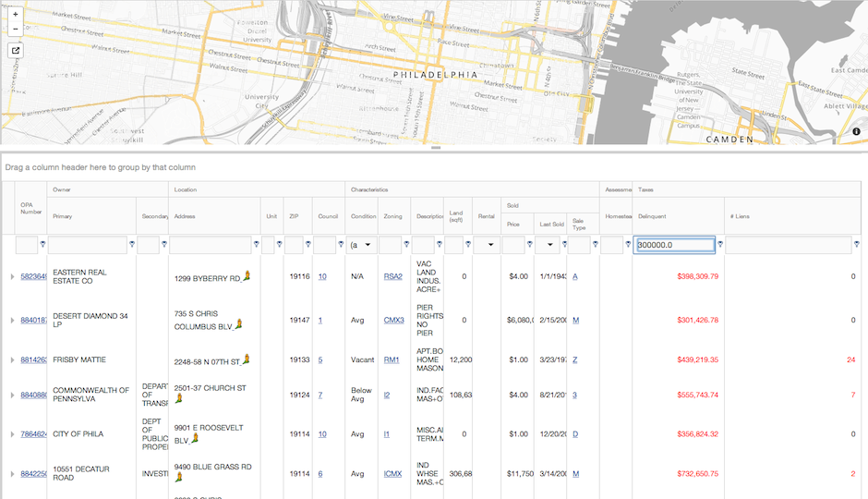Click street view pegman for 2248-58 N 07th St
The image size is (868, 499).
coord(247,359)
